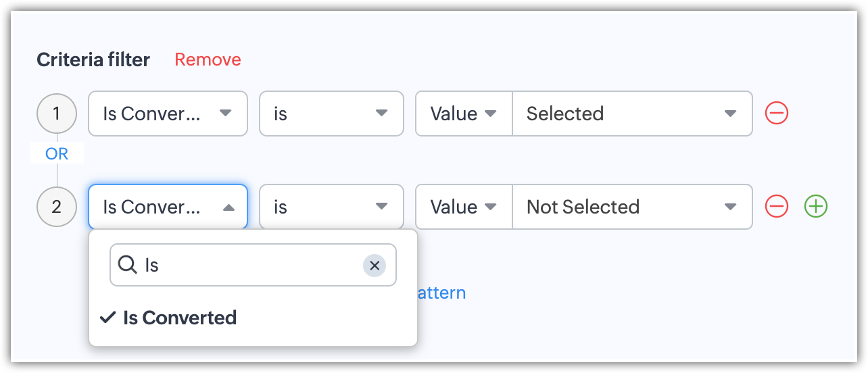The width and height of the screenshot is (868, 373).
Task: Add new criteria with green plus icon
Action: click(816, 207)
